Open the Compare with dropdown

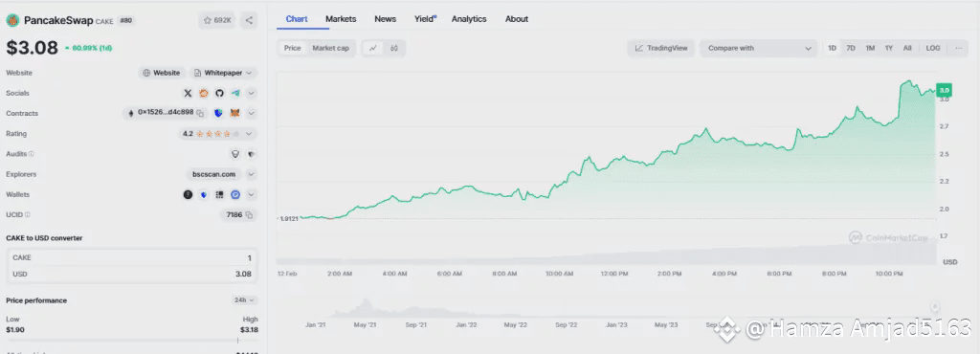pos(758,48)
